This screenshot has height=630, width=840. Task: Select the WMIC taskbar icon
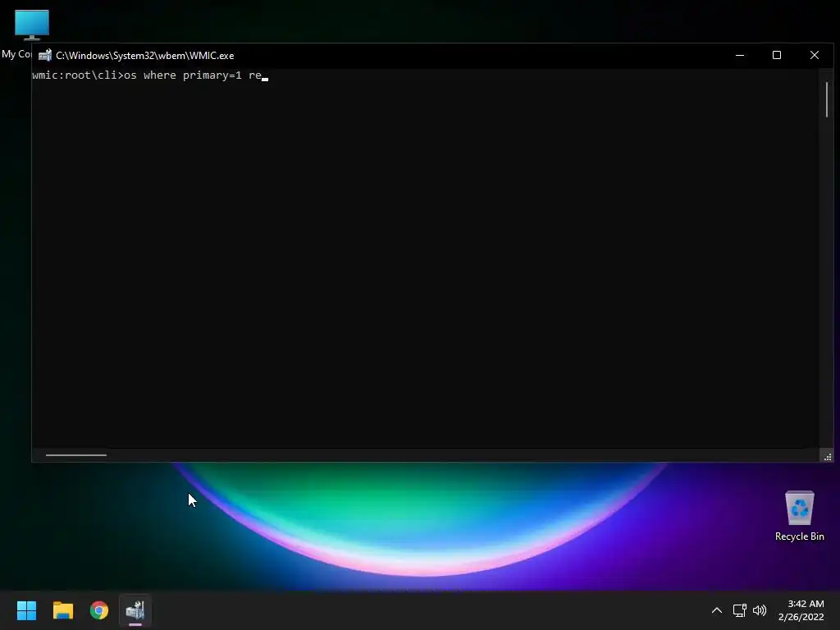coord(135,610)
